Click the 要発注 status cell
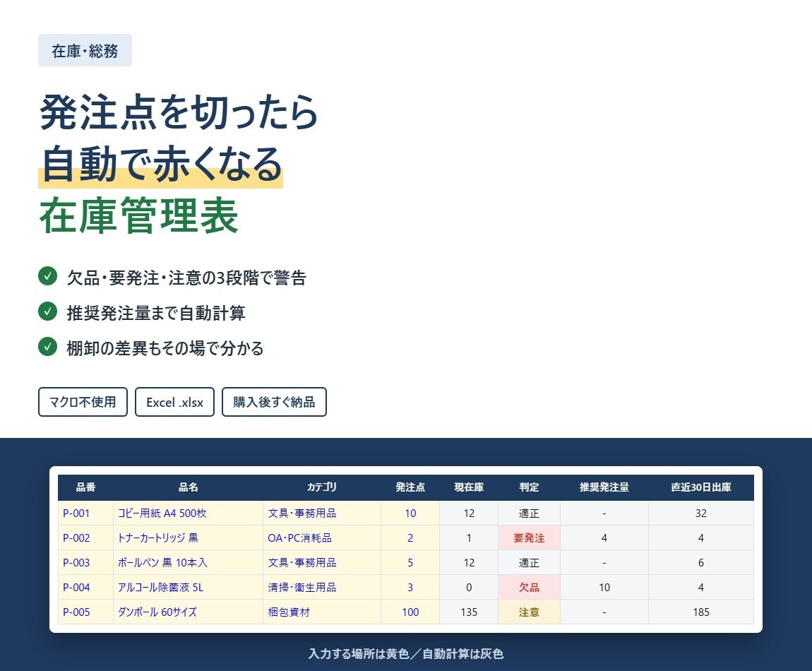This screenshot has height=671, width=812. pyautogui.click(x=529, y=538)
